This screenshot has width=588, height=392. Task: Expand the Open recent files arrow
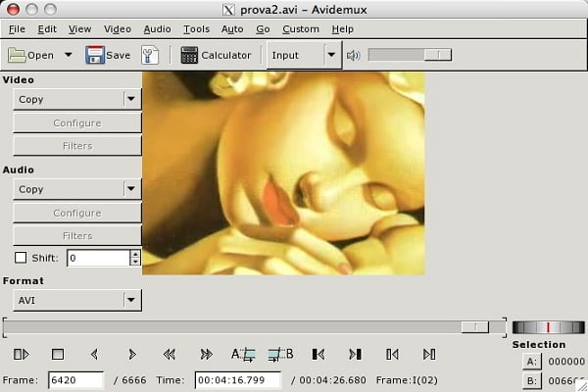coord(69,55)
